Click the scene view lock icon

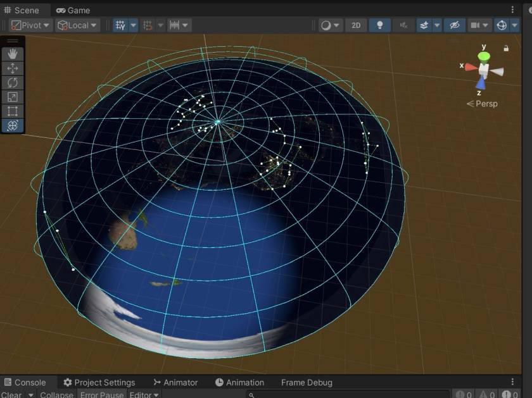(x=506, y=48)
